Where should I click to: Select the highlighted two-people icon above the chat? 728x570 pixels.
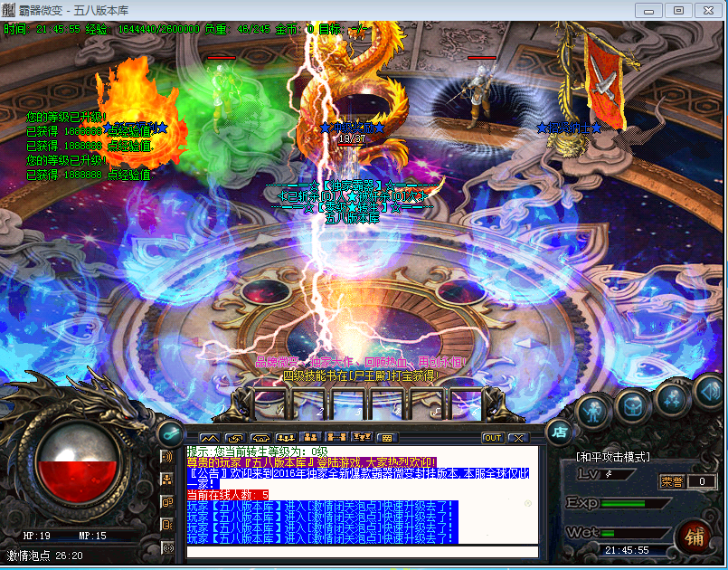point(310,437)
